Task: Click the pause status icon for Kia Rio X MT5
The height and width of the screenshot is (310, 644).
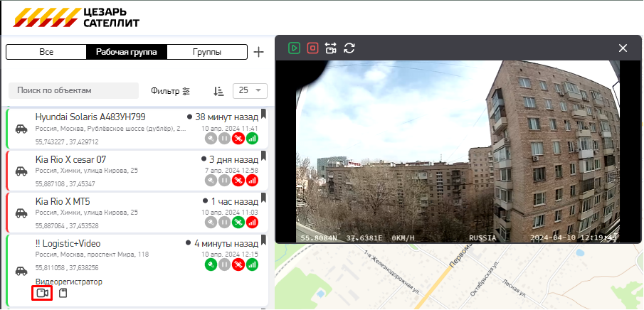Action: (224, 223)
